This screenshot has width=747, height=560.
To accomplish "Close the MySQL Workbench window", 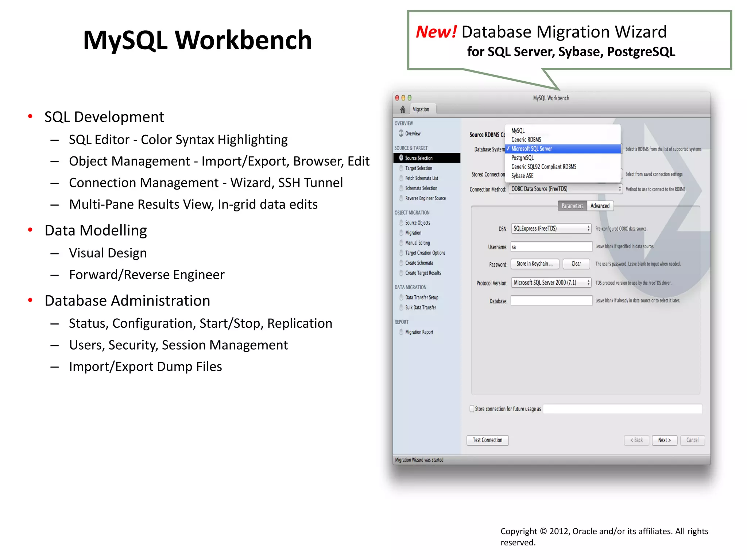I will tap(397, 98).
